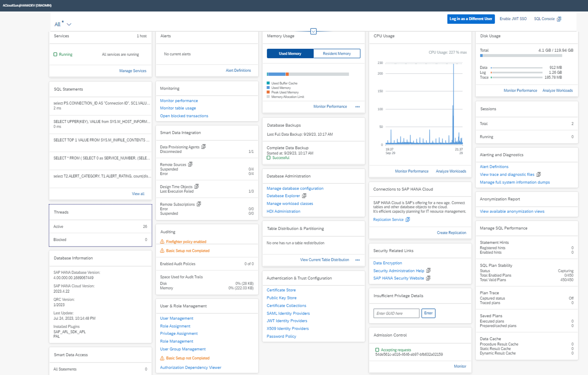The height and width of the screenshot is (375, 588).
Task: Click Database Explorer external link icon
Action: pos(304,196)
